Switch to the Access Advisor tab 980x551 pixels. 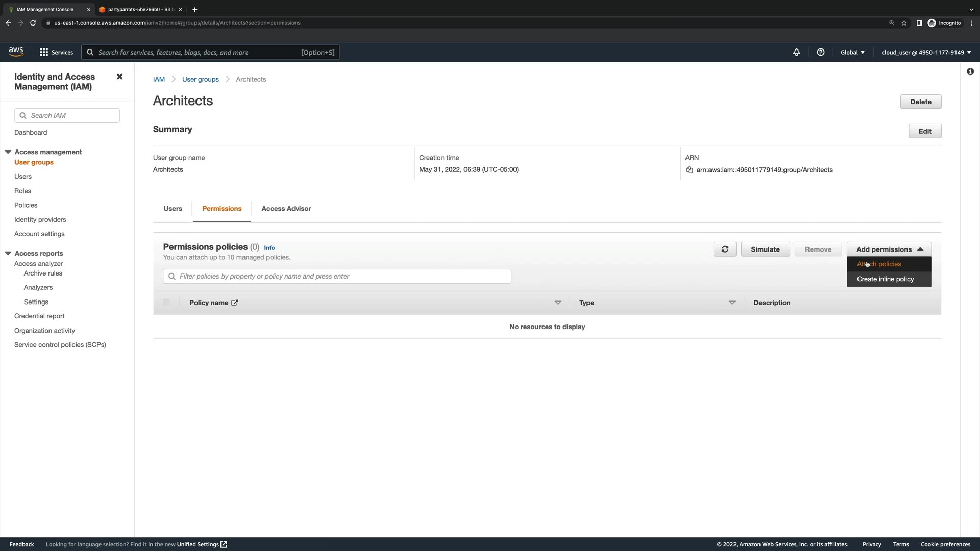[286, 209]
